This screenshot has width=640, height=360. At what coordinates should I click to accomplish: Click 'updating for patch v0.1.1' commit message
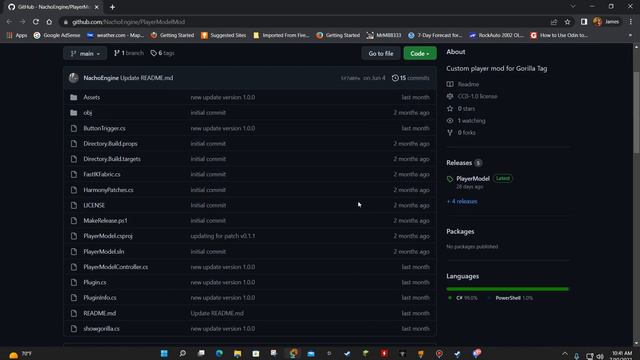click(x=223, y=236)
